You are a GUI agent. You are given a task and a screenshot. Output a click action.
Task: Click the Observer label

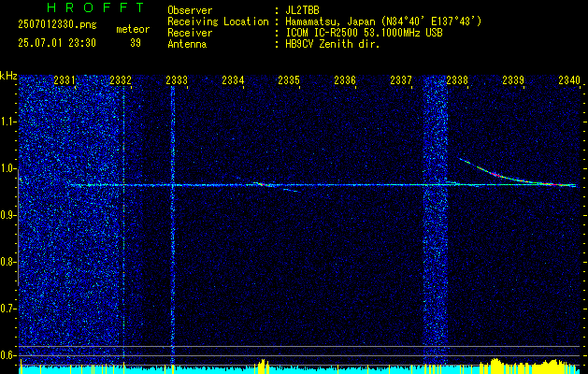pos(190,10)
